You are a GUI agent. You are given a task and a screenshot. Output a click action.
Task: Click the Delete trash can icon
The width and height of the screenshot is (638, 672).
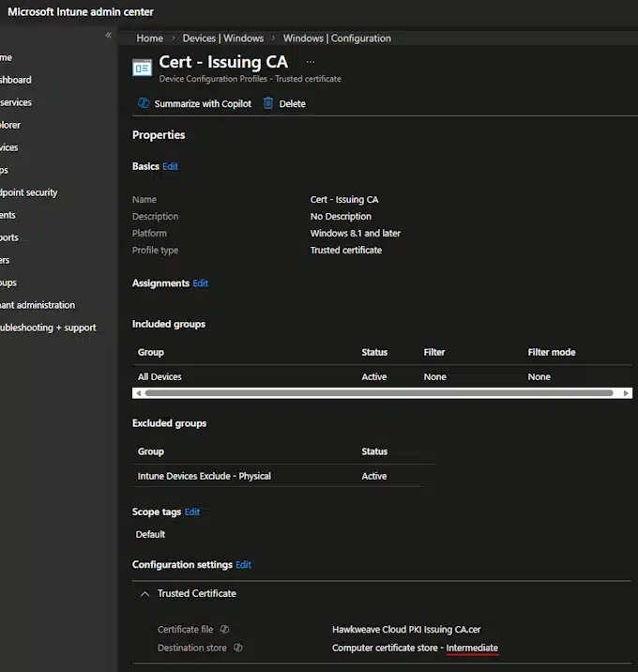tap(268, 103)
